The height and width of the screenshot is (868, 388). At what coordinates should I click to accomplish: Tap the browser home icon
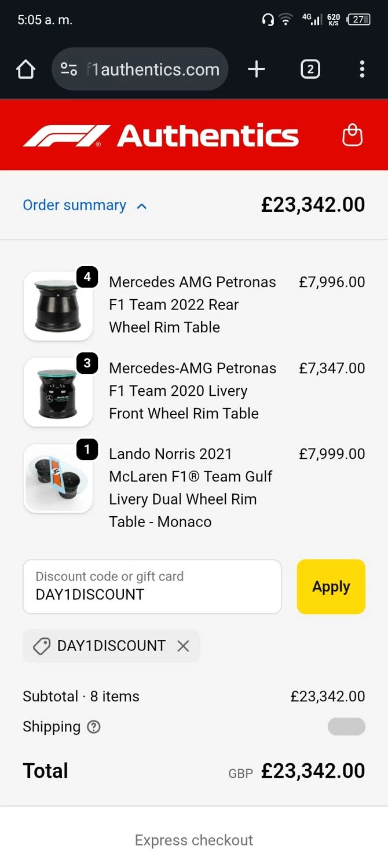tap(25, 69)
